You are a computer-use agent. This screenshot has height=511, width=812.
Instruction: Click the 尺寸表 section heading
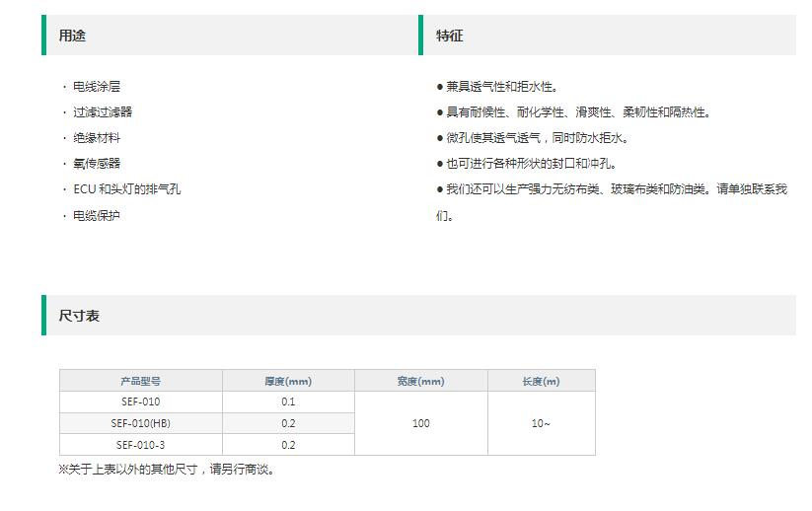pos(79,316)
